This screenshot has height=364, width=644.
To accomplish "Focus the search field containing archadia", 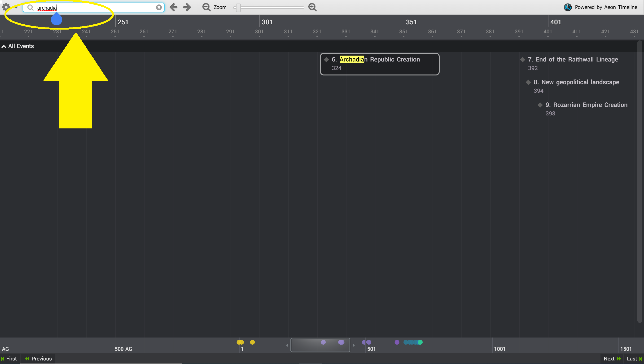I will coord(94,8).
